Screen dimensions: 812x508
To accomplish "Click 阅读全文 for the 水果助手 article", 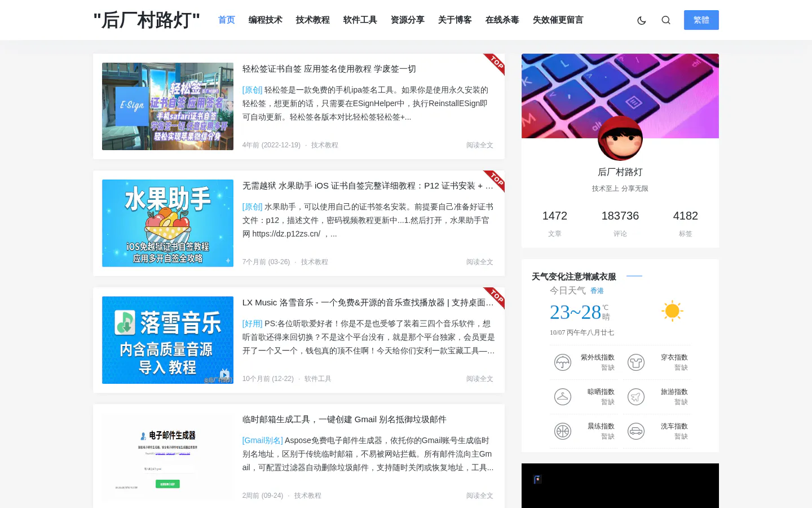I will [x=480, y=262].
